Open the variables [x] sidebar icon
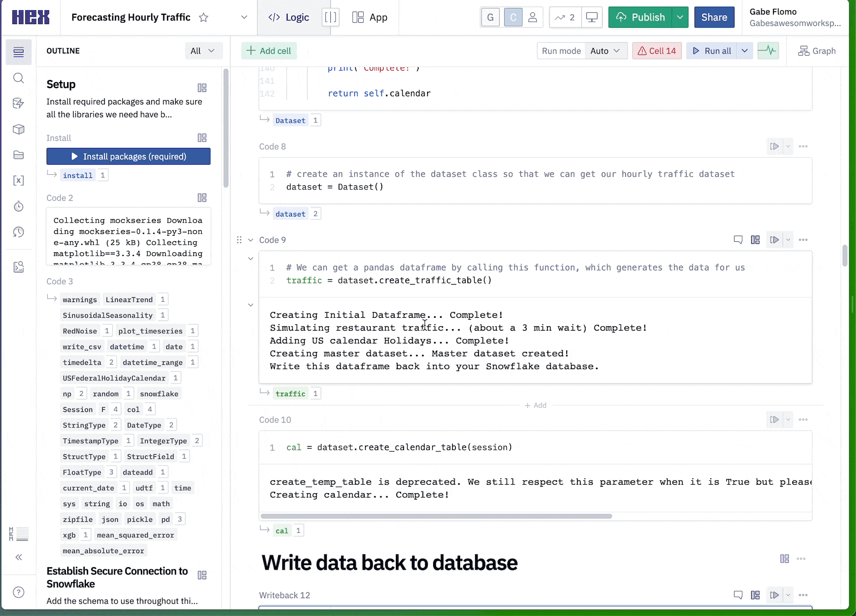The width and height of the screenshot is (856, 616). (x=18, y=181)
